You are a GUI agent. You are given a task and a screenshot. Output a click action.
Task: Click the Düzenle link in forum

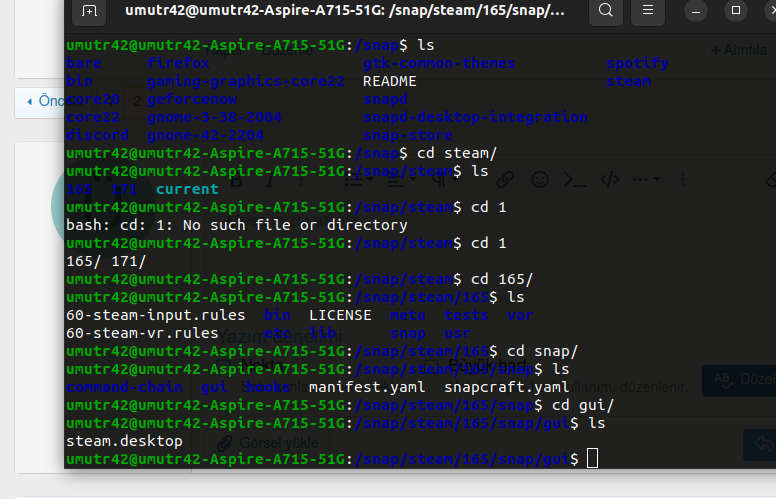287,50
